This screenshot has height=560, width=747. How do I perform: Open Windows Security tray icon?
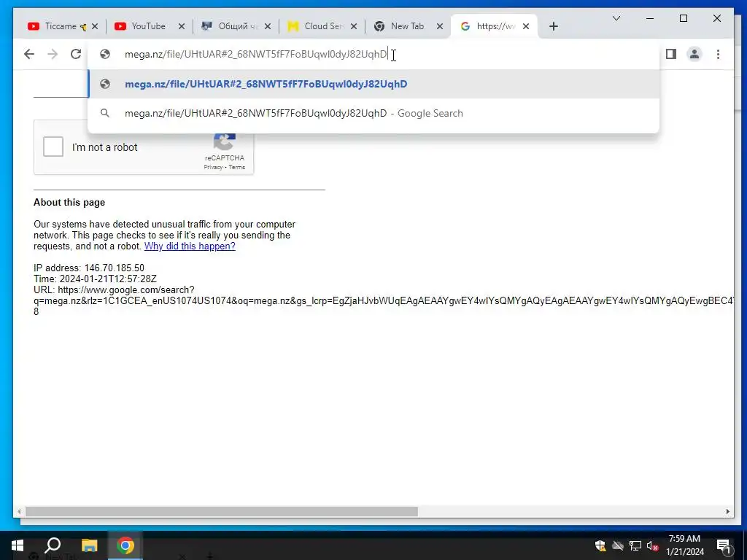tap(600, 545)
